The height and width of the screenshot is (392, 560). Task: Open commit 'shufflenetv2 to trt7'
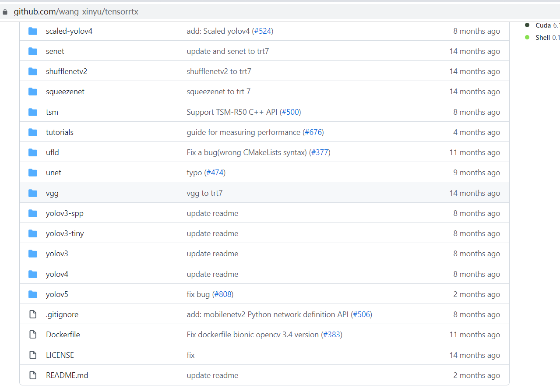coord(219,71)
